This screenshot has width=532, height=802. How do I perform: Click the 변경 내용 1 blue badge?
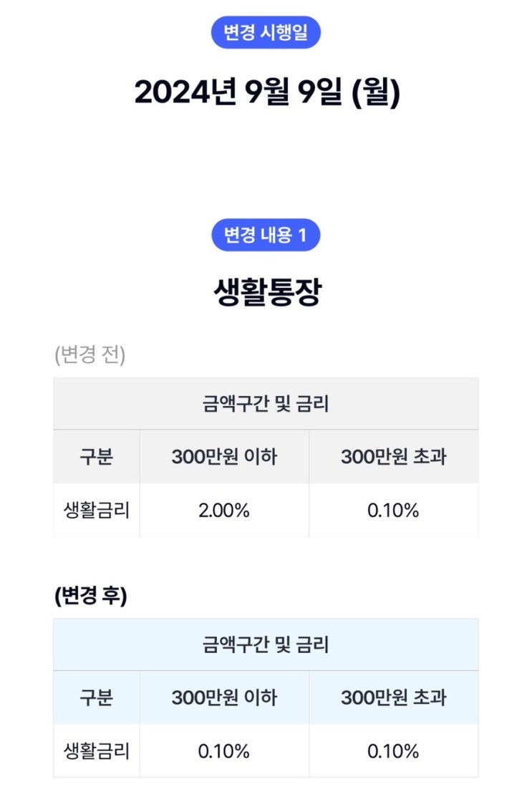pyautogui.click(x=266, y=235)
